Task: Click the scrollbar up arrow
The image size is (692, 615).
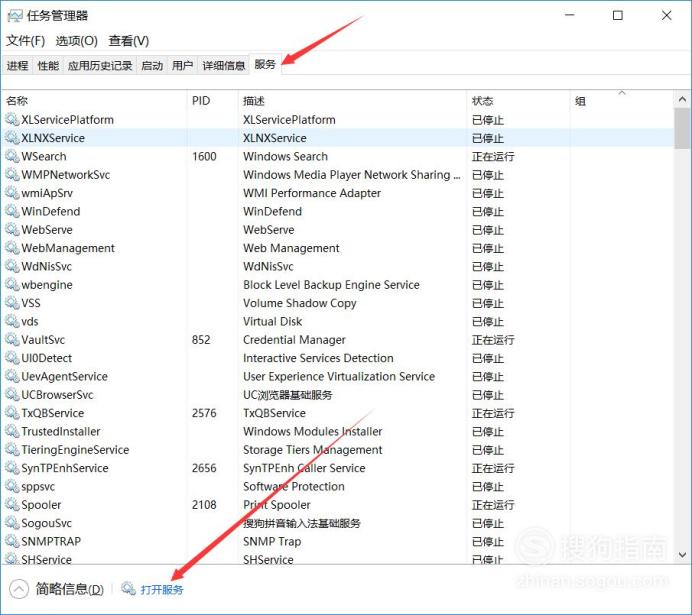Action: point(682,99)
